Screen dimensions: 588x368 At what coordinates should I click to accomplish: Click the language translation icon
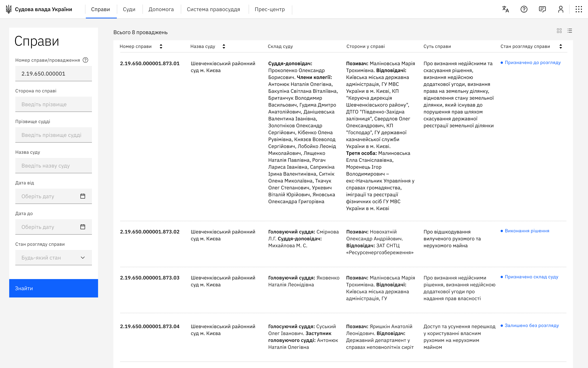505,9
